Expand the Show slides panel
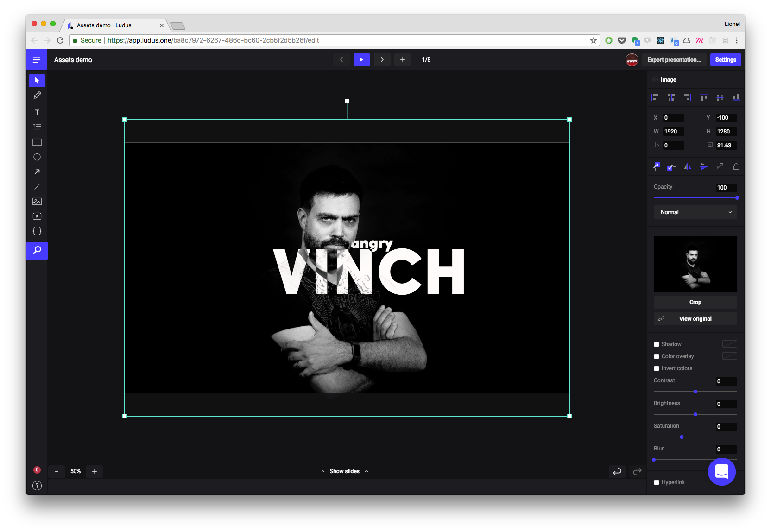 pyautogui.click(x=344, y=471)
